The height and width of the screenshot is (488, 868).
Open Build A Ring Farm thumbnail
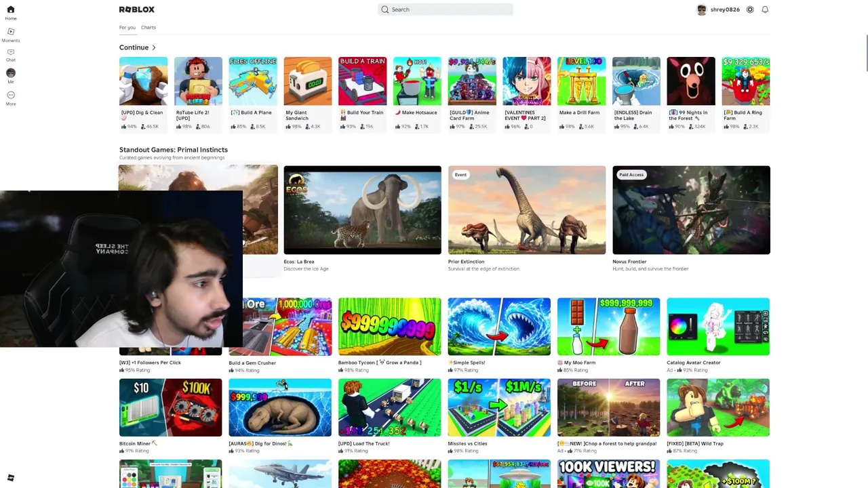coord(746,81)
